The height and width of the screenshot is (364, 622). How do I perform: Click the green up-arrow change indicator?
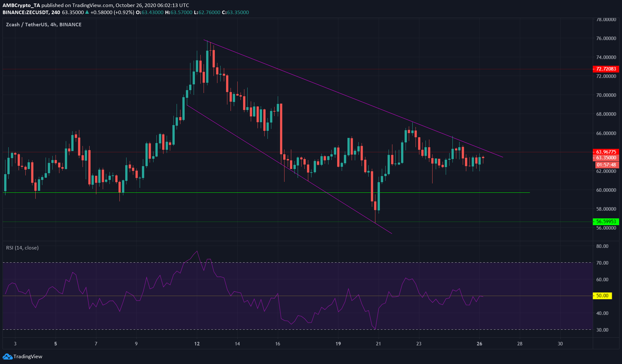click(87, 12)
